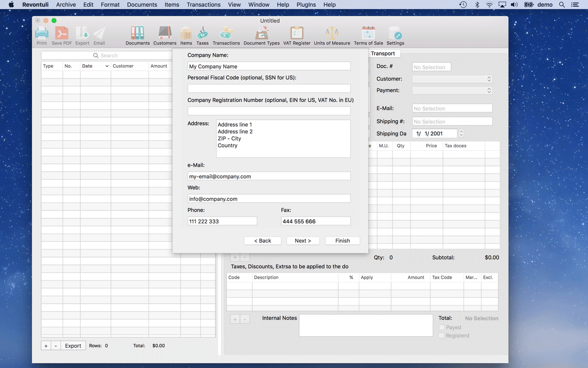Click the Email toolbar icon

(x=99, y=33)
